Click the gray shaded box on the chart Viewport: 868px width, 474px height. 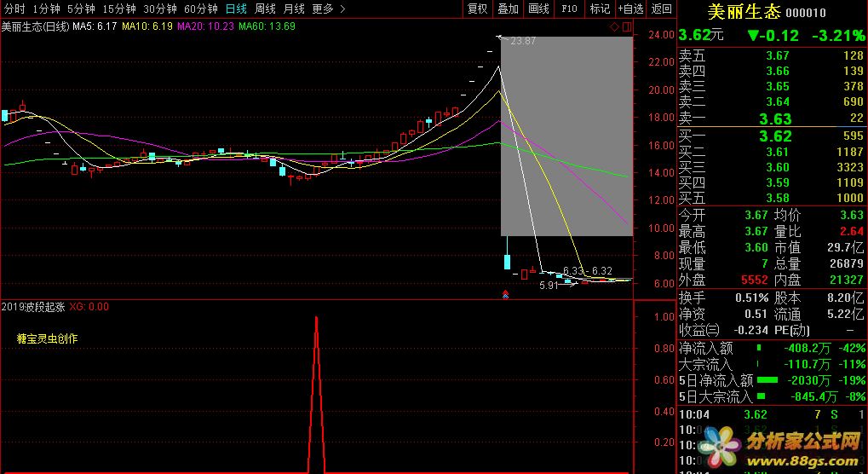coord(566,136)
